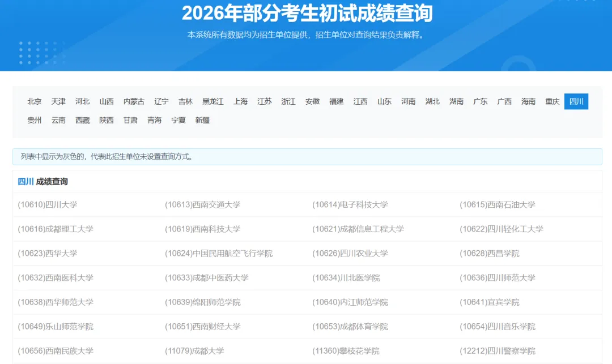Open (10632)西南医科大学 entry
612x364 pixels.
[x=56, y=277]
